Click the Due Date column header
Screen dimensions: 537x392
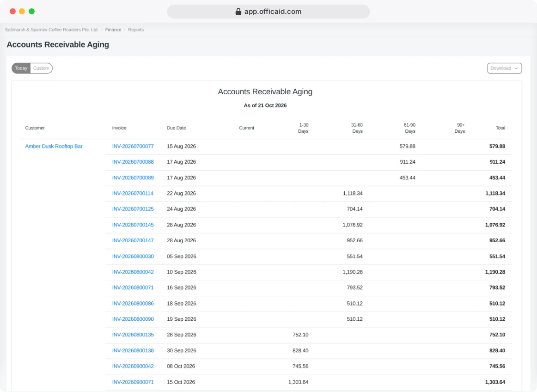177,128
